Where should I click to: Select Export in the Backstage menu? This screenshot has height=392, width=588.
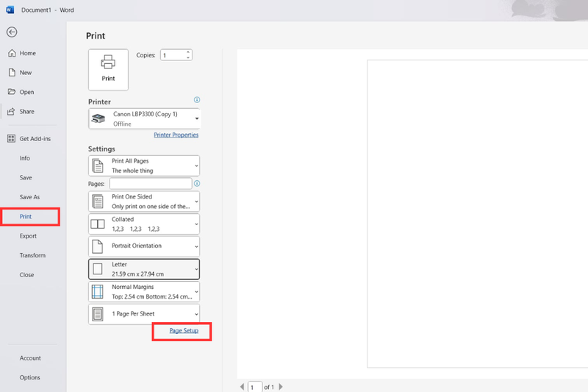[28, 236]
